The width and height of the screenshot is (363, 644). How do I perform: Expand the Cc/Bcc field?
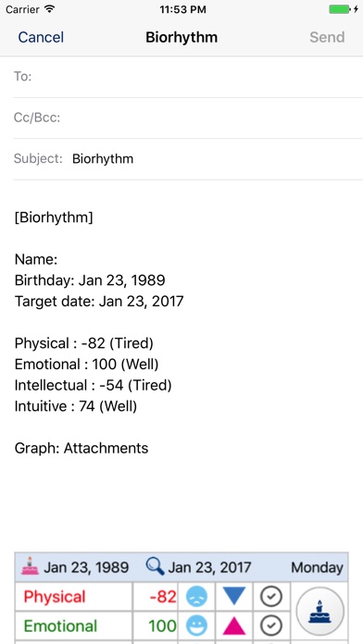tap(188, 118)
